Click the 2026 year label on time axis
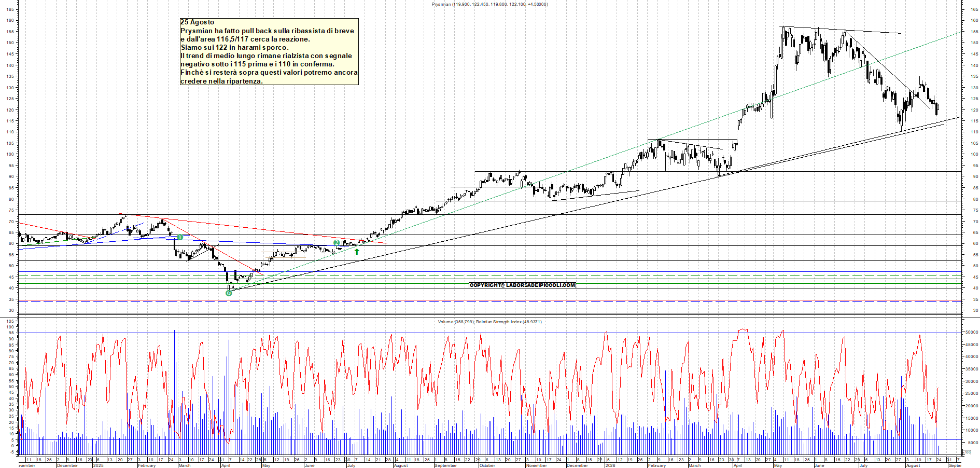The image size is (980, 468). pos(610,465)
